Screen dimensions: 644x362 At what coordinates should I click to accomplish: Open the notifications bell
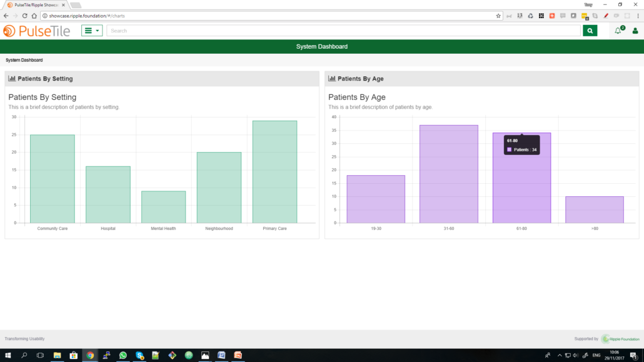[618, 31]
